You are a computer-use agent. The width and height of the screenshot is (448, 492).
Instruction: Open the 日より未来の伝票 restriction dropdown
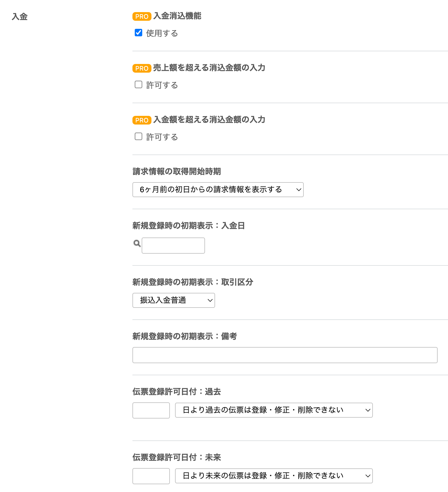click(274, 476)
